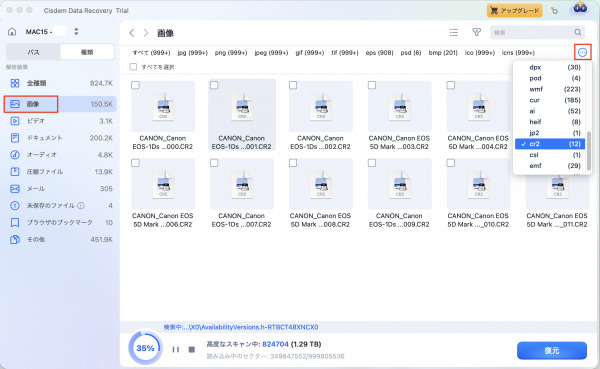Viewport: 600px width, 369px height.
Task: Select 全種類 category in sidebar
Action: 60,83
